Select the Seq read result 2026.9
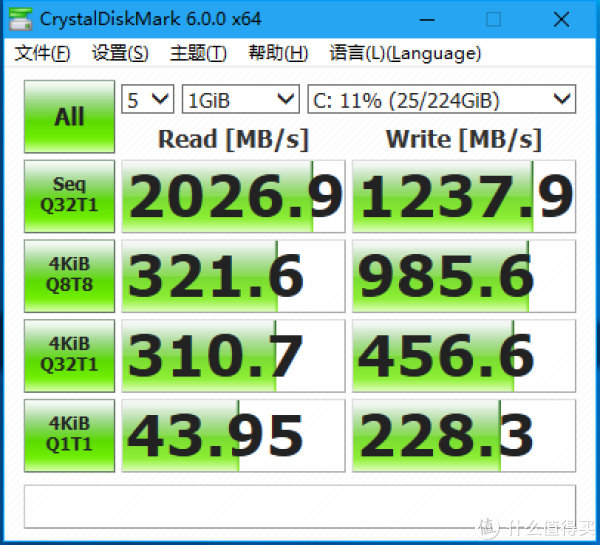This screenshot has height=545, width=600. click(x=233, y=196)
